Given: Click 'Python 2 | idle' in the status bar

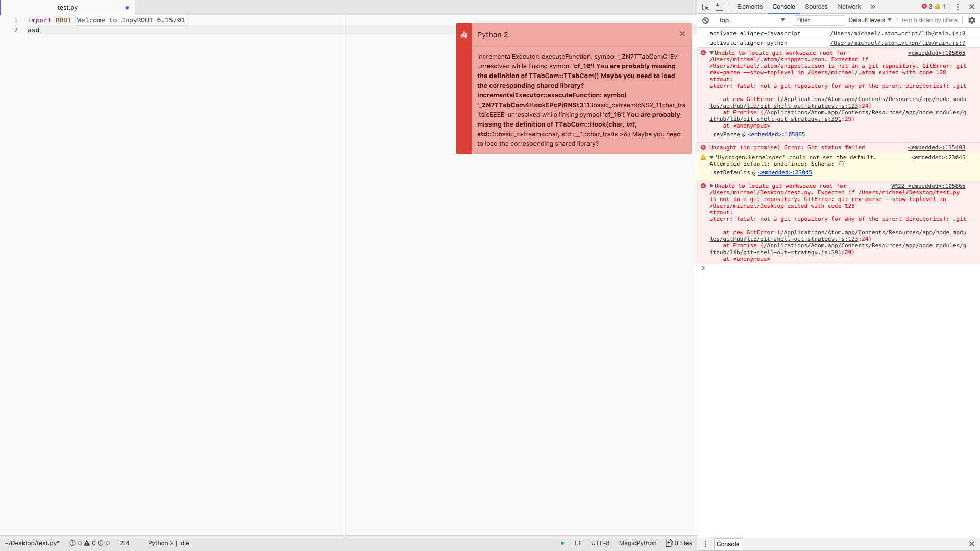Looking at the screenshot, I should pyautogui.click(x=168, y=543).
